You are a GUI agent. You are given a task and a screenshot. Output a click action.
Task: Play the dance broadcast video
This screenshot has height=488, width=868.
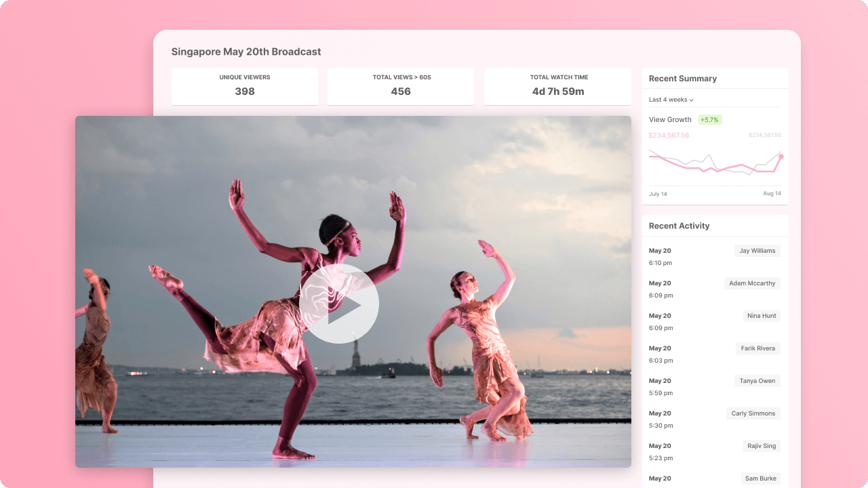tap(339, 304)
